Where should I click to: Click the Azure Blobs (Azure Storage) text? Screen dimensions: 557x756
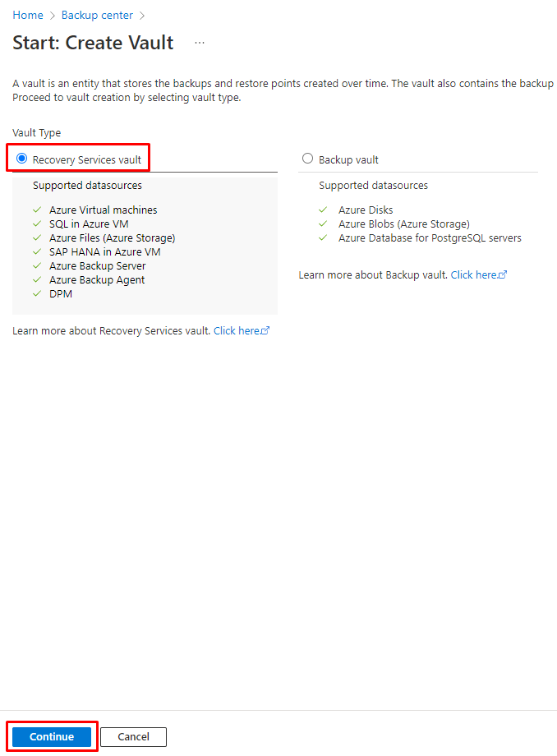click(x=403, y=224)
